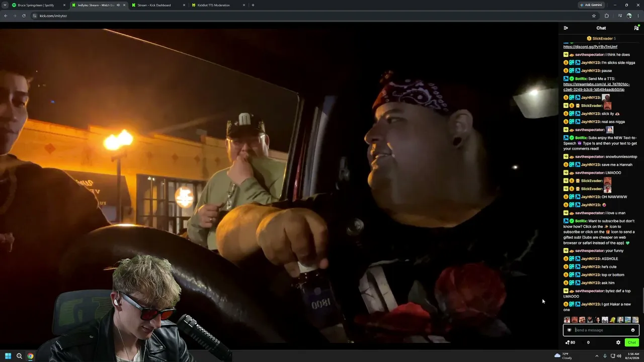The height and width of the screenshot is (362, 644).
Task: Click the green Chat send button
Action: [632, 342]
